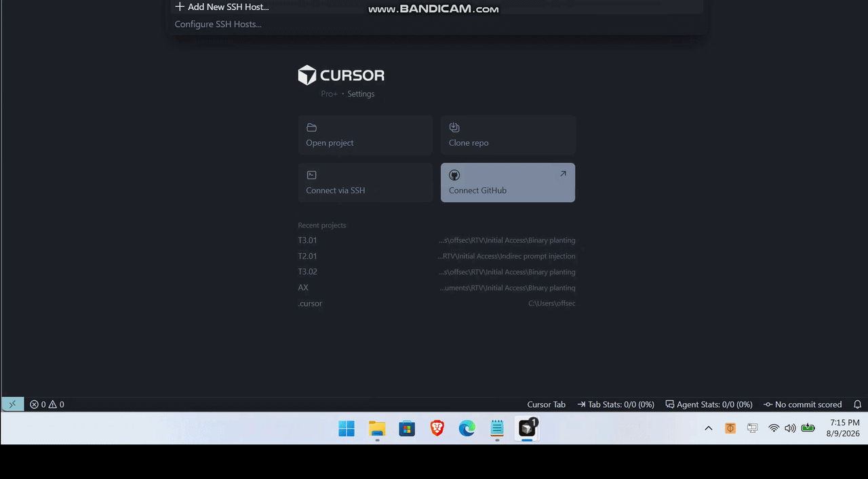
Task: Click the GitHub logo icon
Action: point(454,175)
